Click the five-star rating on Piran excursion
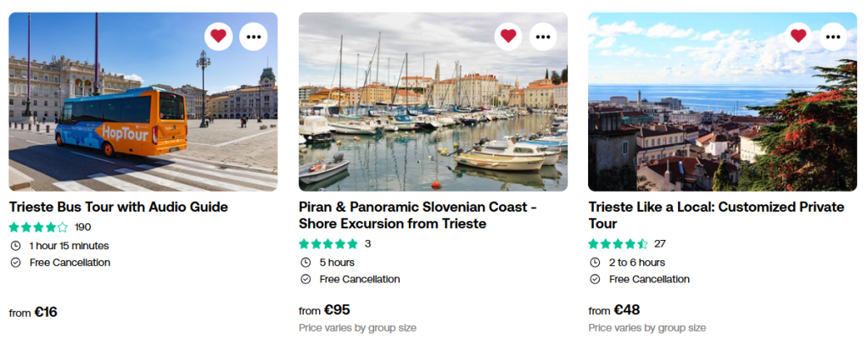Screen dimensions: 868x345 pyautogui.click(x=328, y=244)
